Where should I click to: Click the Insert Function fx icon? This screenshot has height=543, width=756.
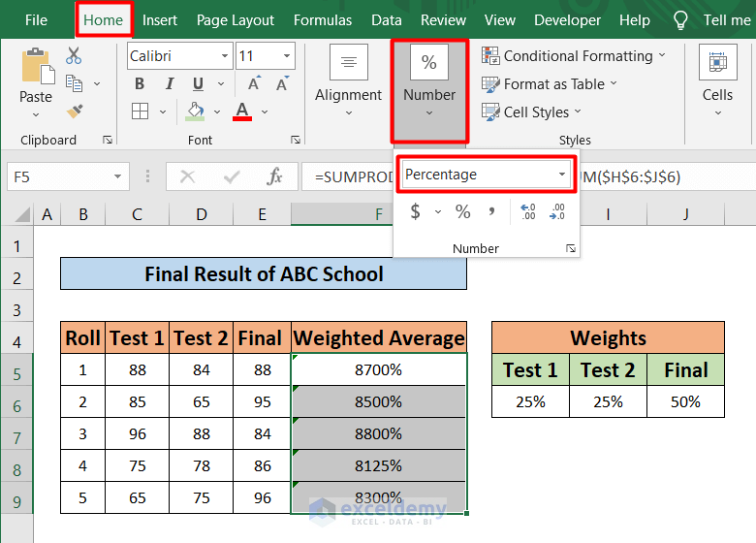click(274, 177)
